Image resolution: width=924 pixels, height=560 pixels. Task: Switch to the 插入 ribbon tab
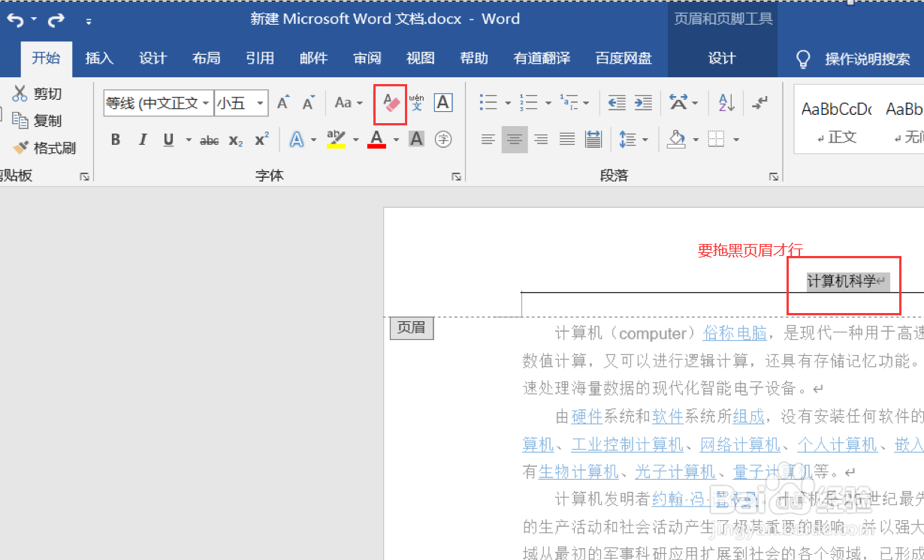coord(98,58)
